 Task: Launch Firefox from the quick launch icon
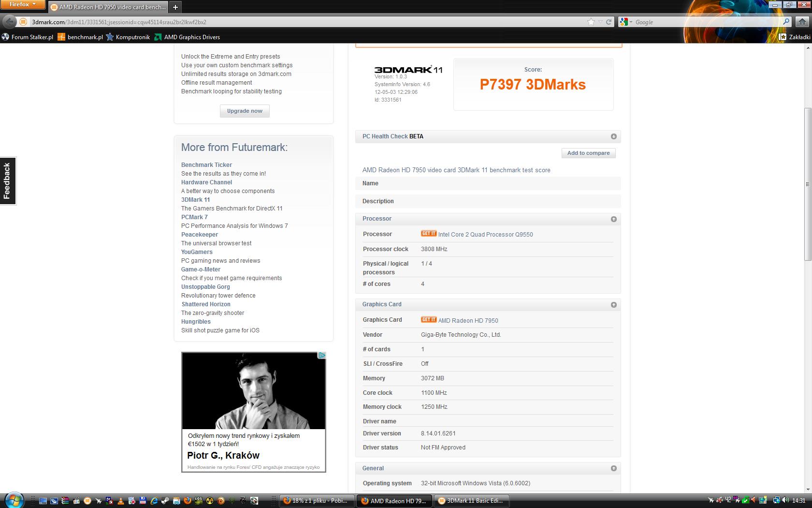(x=187, y=501)
